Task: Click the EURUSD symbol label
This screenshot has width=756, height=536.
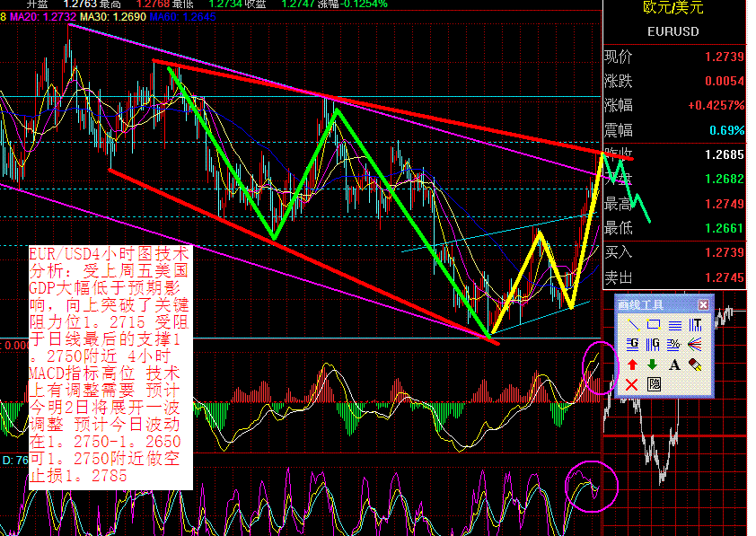Action: click(x=673, y=31)
